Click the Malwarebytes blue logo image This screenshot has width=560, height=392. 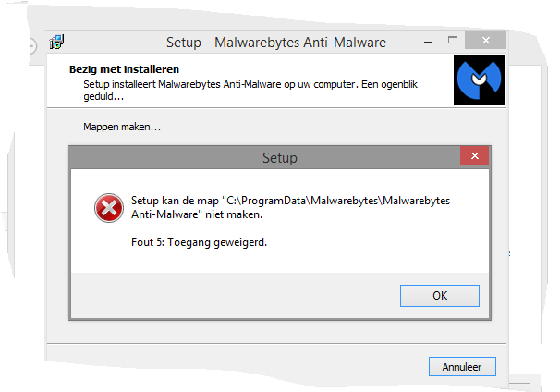click(x=479, y=80)
